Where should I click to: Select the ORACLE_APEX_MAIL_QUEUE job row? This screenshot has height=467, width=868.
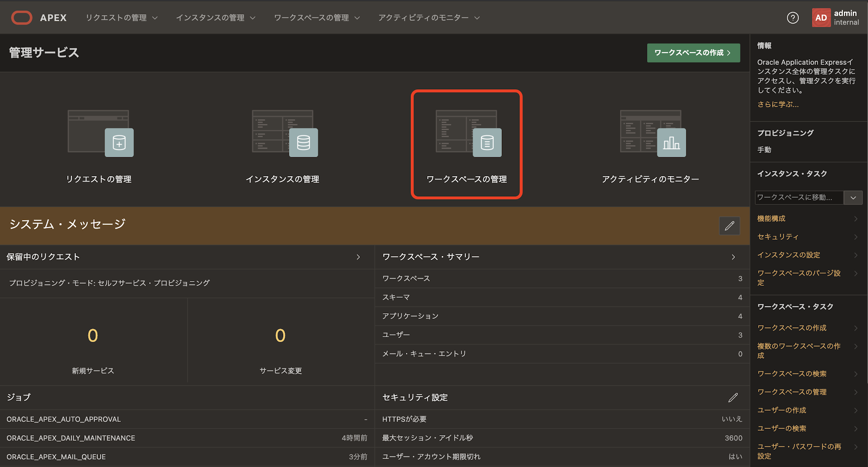tap(187, 457)
